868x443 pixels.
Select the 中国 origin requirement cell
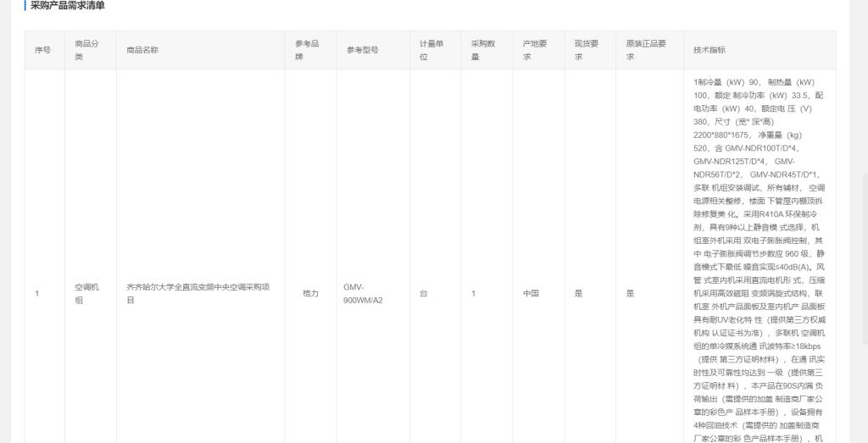pyautogui.click(x=531, y=293)
